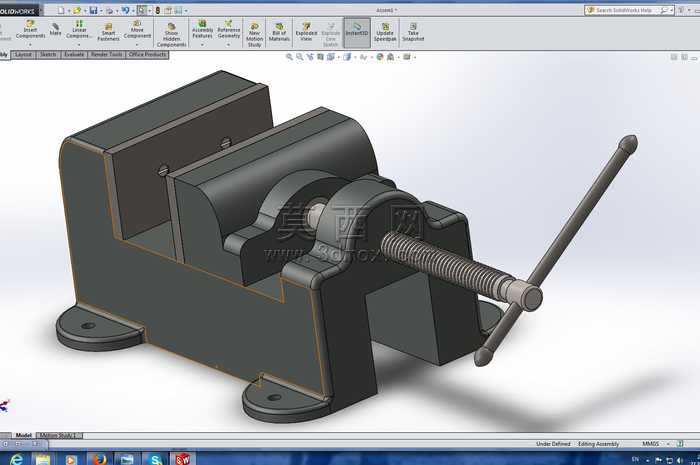Open Assembly Features
This screenshot has width=700, height=465.
[202, 29]
